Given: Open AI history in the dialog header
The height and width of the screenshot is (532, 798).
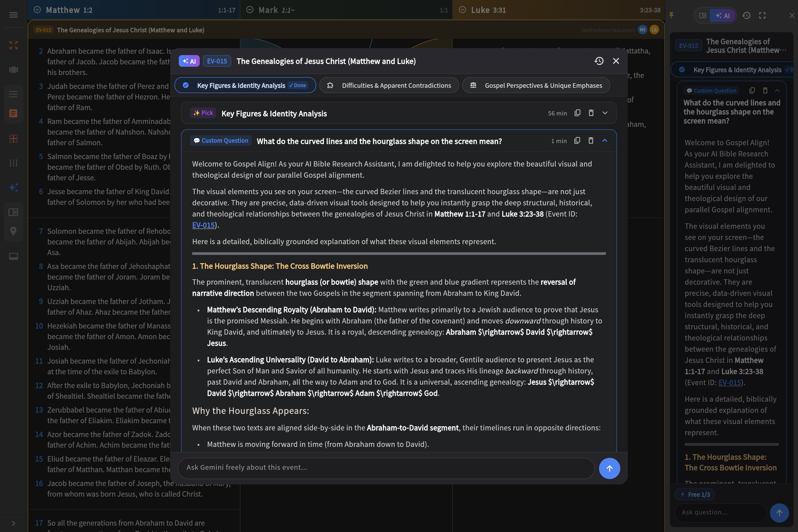Looking at the screenshot, I should pos(599,61).
